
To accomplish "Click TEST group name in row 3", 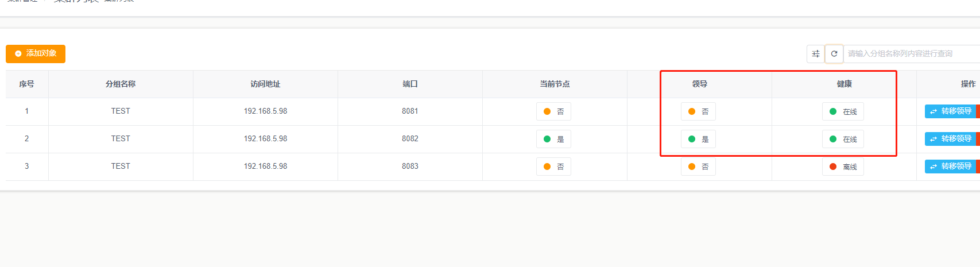I will pyautogui.click(x=121, y=166).
